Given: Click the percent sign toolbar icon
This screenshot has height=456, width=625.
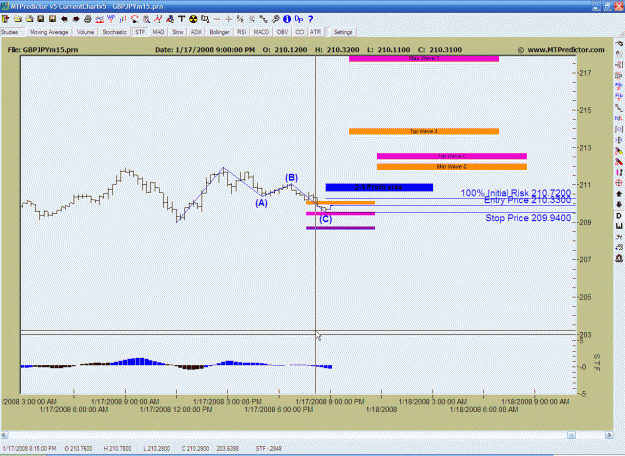Looking at the screenshot, I should [240, 19].
